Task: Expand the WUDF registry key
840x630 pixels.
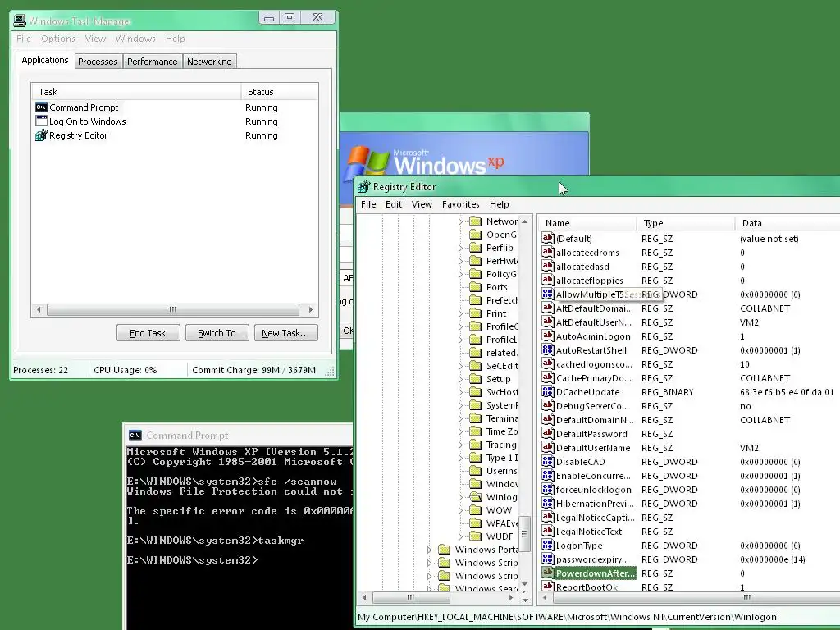Action: pyautogui.click(x=460, y=536)
